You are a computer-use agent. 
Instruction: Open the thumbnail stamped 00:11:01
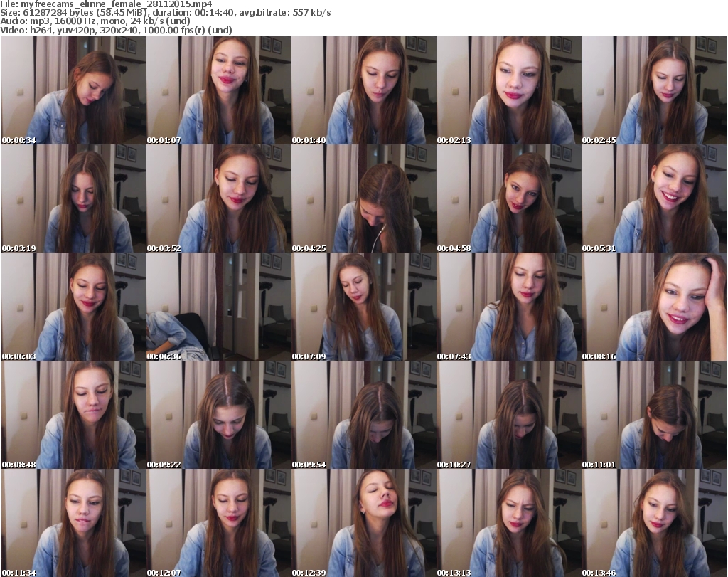[654, 415]
